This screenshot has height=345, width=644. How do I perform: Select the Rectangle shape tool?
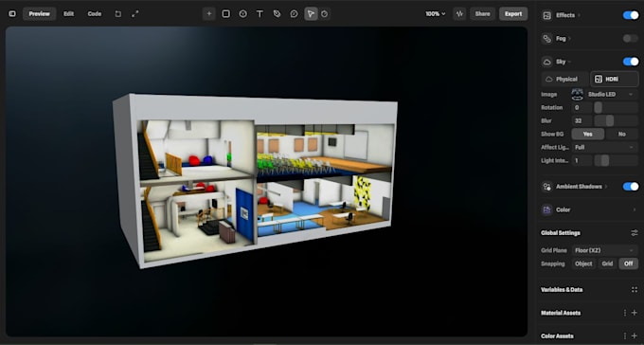pyautogui.click(x=226, y=14)
